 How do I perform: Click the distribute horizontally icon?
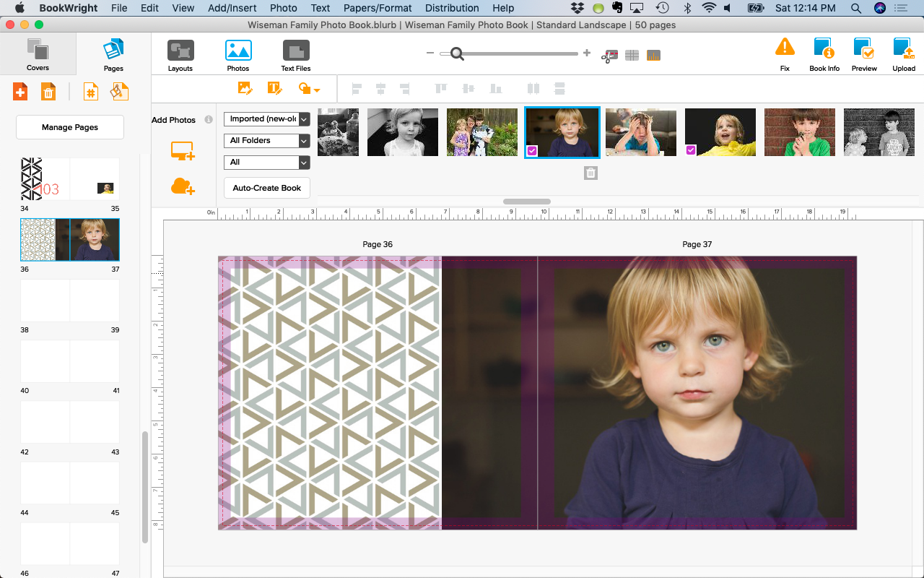tap(533, 88)
